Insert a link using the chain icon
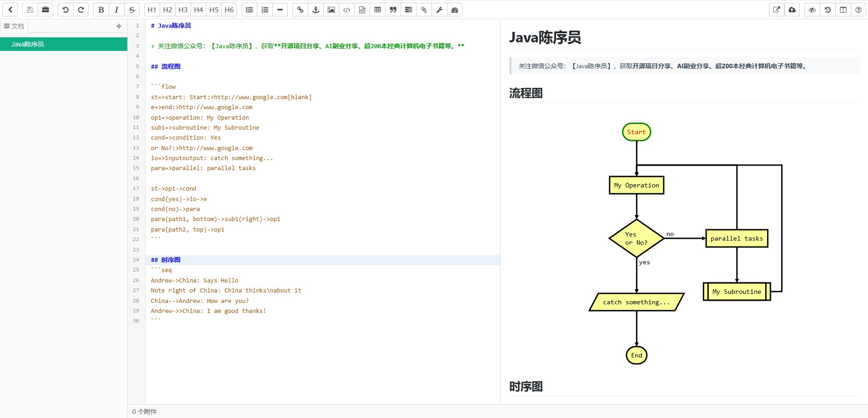Screen dimensions: 868x418 [300, 10]
